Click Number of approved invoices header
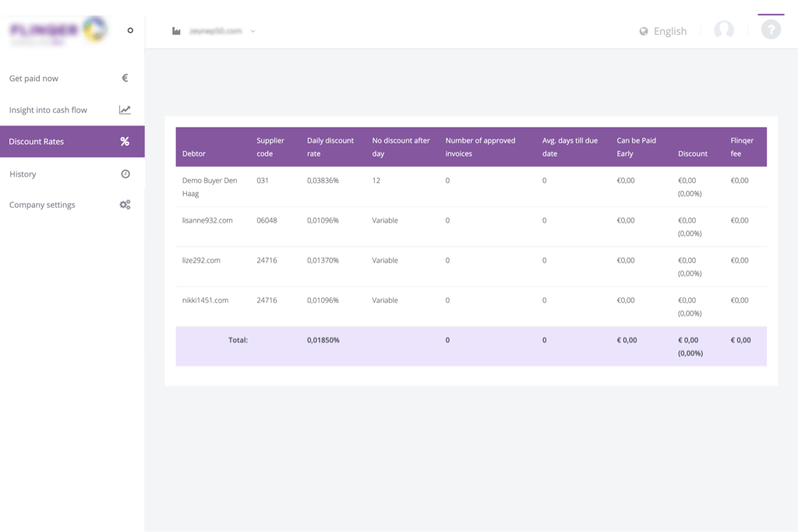 pyautogui.click(x=480, y=147)
